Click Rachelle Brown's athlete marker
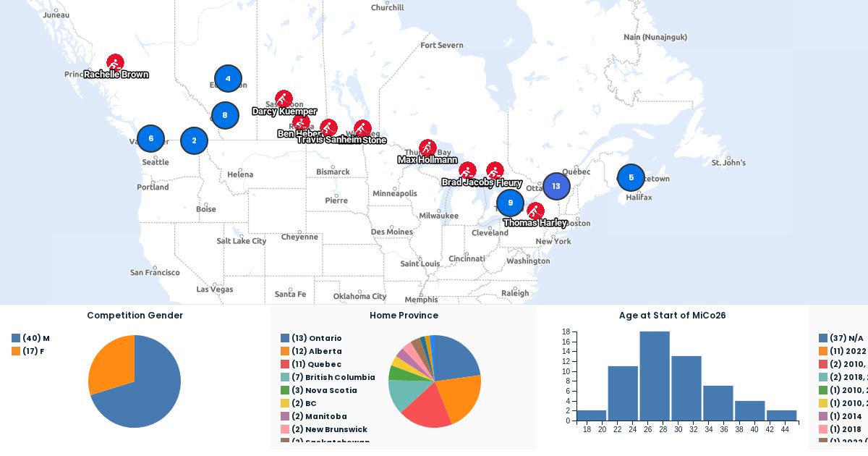Image resolution: width=868 pixels, height=456 pixels. tap(115, 63)
